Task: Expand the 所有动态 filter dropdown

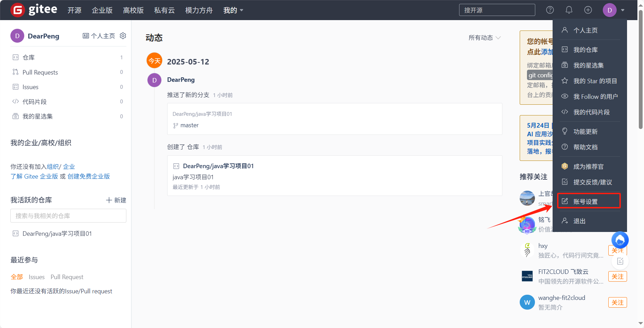Action: coord(484,38)
